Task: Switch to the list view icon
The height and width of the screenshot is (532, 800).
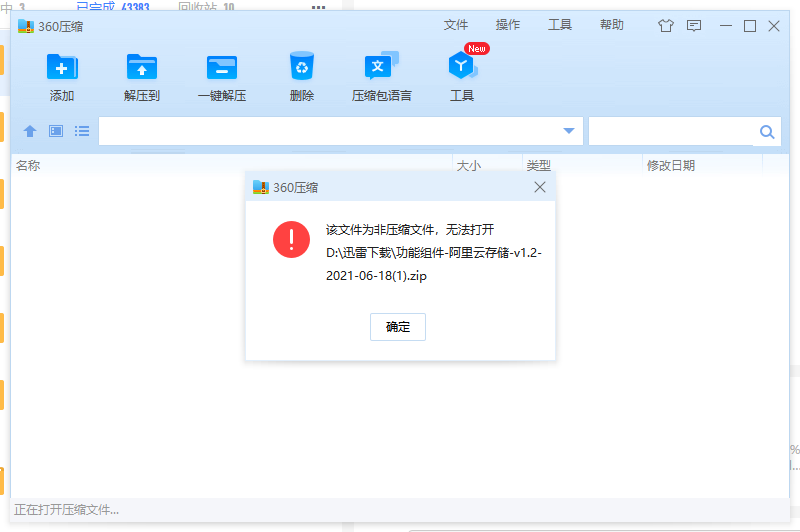Action: (82, 131)
